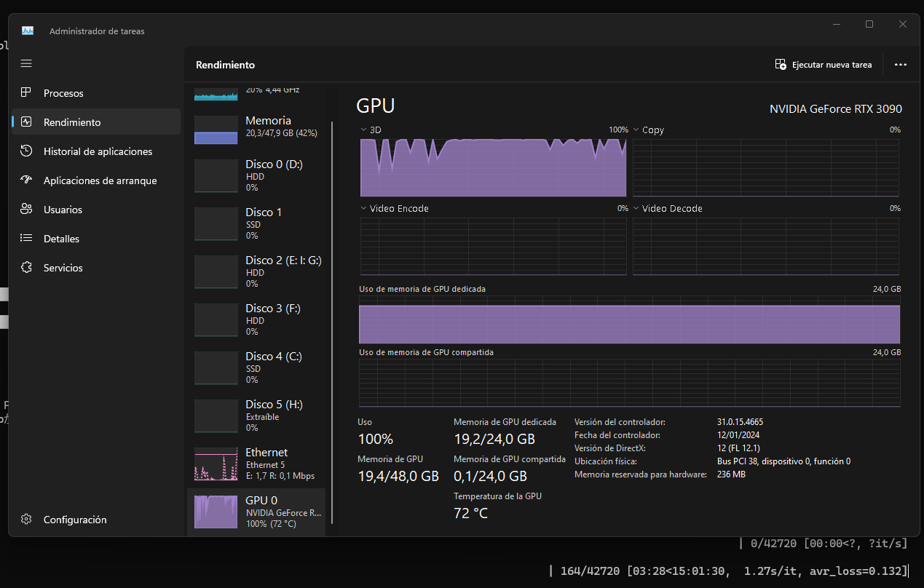924x588 pixels.
Task: Expand the Video Encode engine dropdown
Action: 364,208
